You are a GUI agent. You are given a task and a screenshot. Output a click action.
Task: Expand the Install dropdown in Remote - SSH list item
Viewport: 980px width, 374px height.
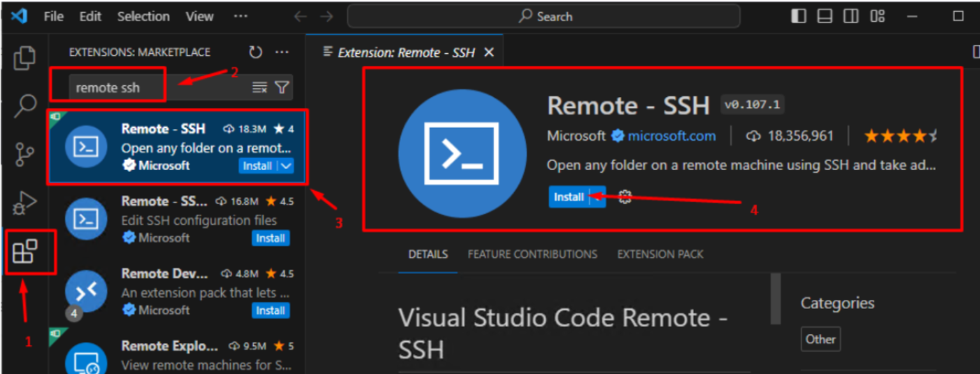[x=285, y=166]
